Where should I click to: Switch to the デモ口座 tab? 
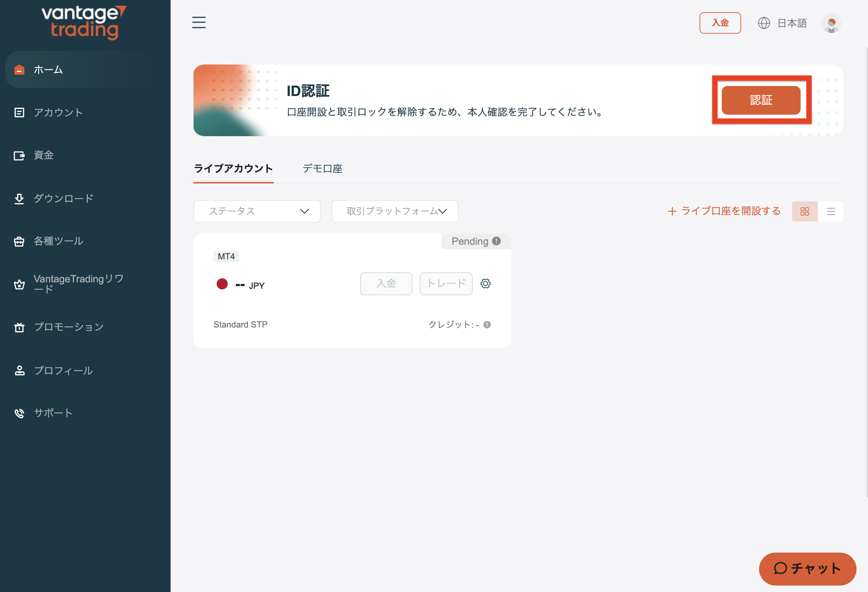pyautogui.click(x=322, y=168)
